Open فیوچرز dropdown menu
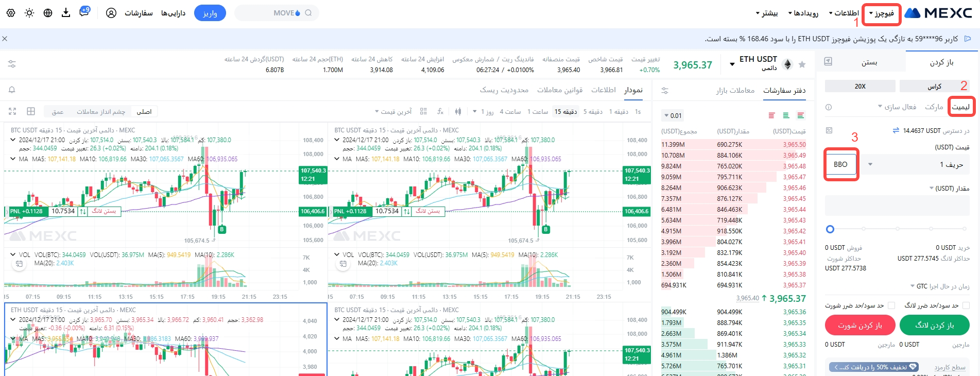The height and width of the screenshot is (376, 980). tap(881, 13)
